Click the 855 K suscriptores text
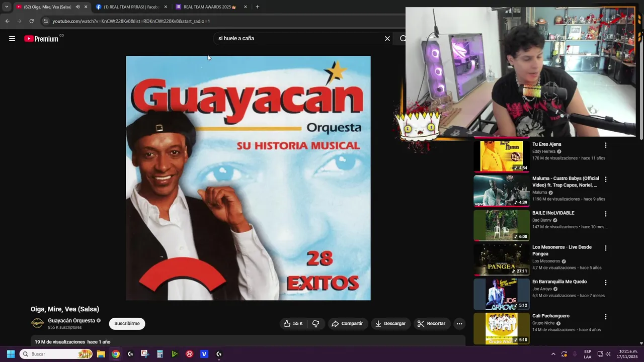This screenshot has width=644, height=362. point(65,328)
